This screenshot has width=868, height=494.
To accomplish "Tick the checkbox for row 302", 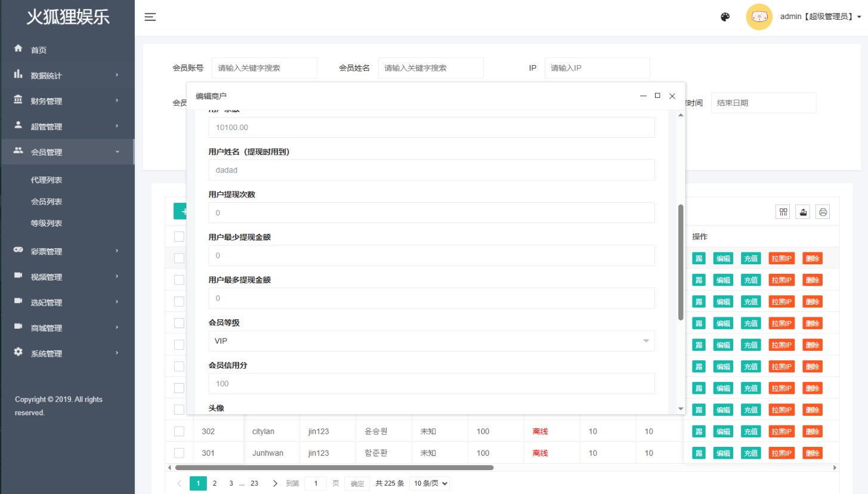I will tap(179, 431).
